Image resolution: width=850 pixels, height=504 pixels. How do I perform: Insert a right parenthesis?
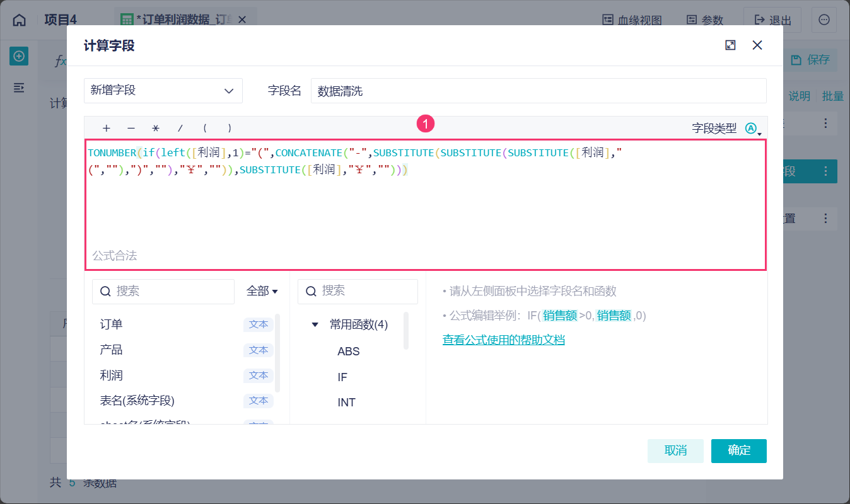click(x=230, y=128)
